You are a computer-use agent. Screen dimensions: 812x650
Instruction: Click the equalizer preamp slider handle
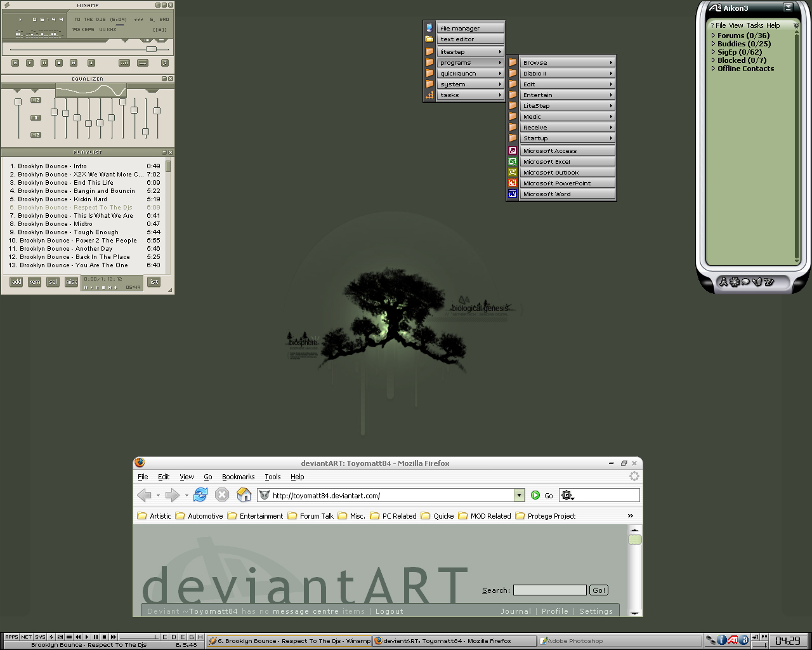click(x=18, y=102)
